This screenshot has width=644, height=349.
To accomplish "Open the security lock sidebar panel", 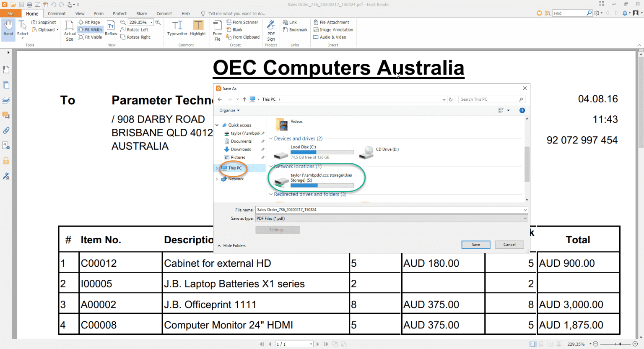I will [x=6, y=161].
